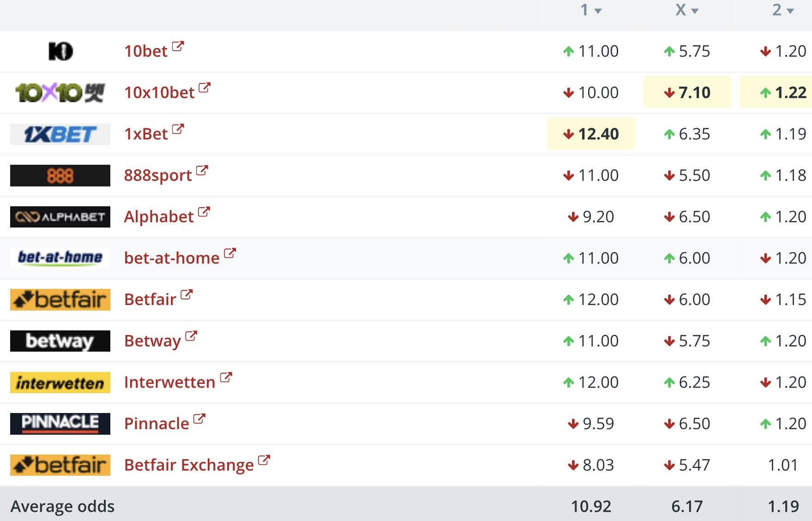Viewport: 812px width, 521px height.
Task: Click the betway logo
Action: click(60, 341)
